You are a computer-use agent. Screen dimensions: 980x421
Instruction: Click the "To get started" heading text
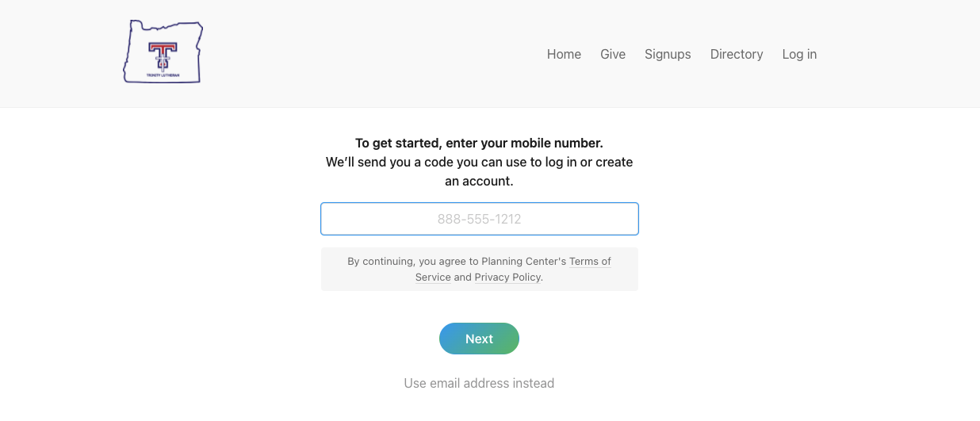(398, 144)
